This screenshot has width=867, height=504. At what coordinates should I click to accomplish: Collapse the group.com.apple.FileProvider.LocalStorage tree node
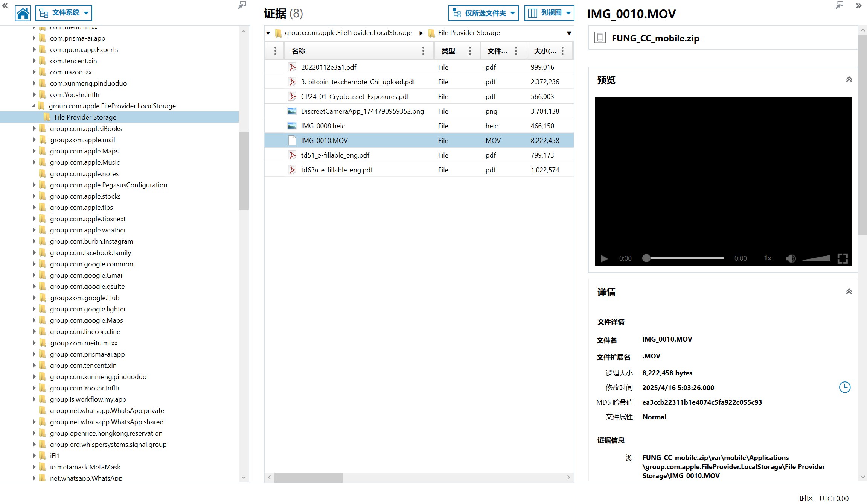point(34,106)
